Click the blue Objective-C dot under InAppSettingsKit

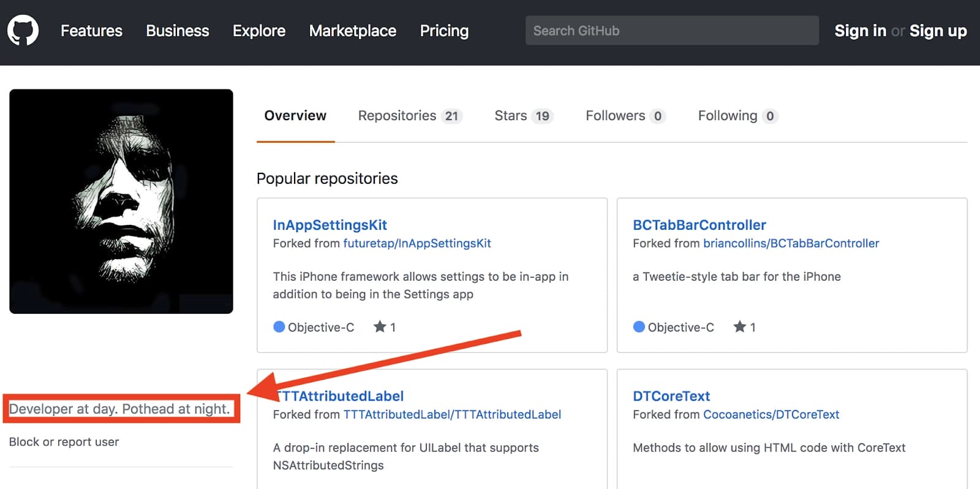279,327
